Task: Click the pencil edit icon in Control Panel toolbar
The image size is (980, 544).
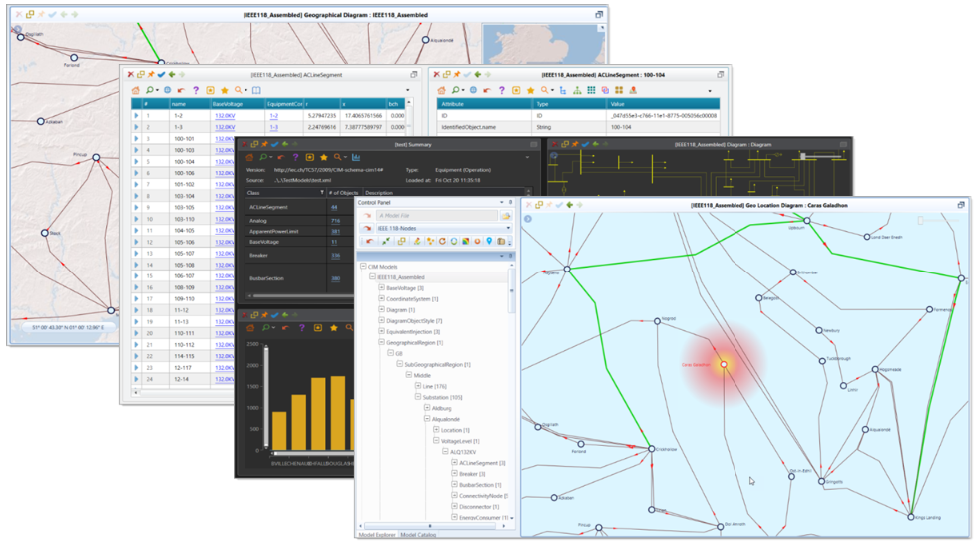Action: tap(417, 241)
